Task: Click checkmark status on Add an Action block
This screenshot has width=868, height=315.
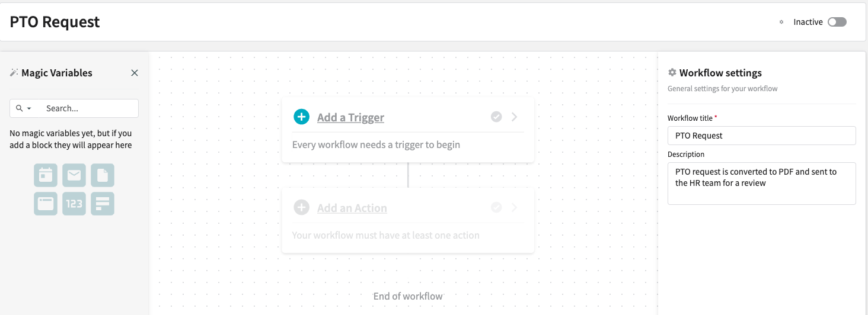Action: coord(496,207)
